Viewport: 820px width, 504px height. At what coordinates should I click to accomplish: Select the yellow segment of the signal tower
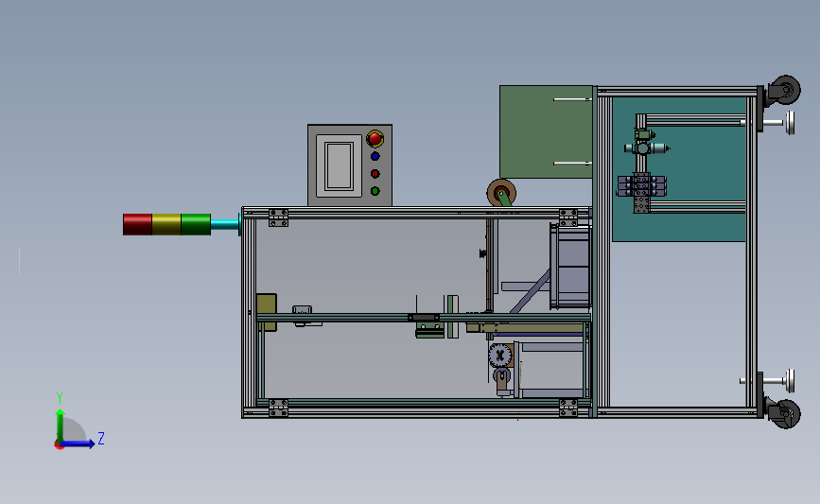pos(166,224)
